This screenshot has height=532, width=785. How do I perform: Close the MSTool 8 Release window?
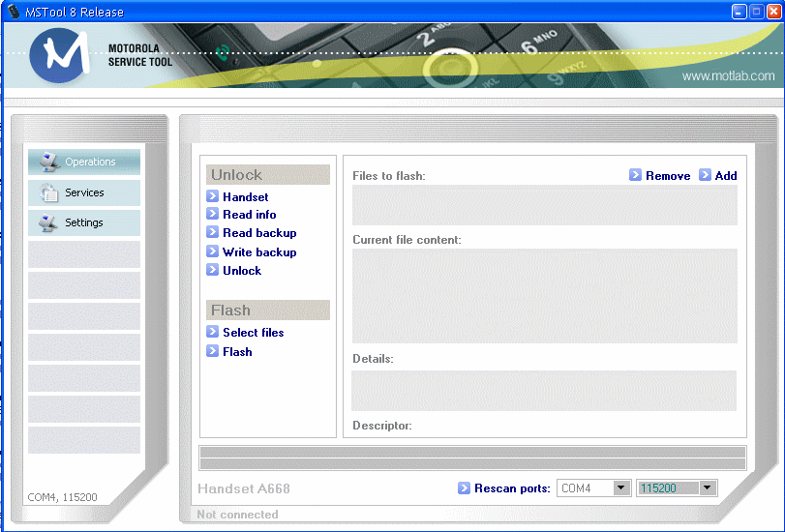click(774, 12)
